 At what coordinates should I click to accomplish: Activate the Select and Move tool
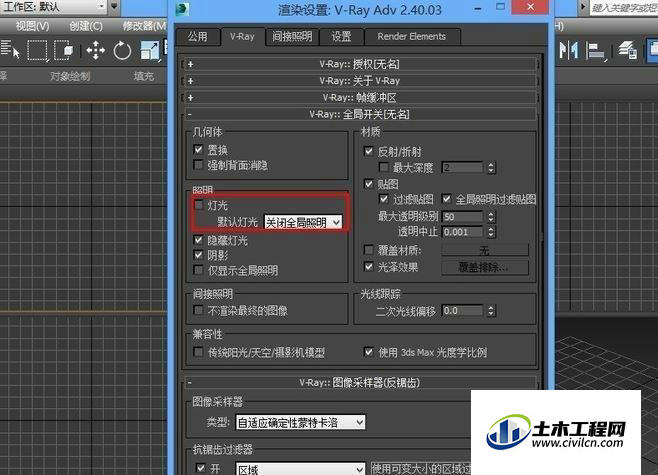(x=96, y=50)
